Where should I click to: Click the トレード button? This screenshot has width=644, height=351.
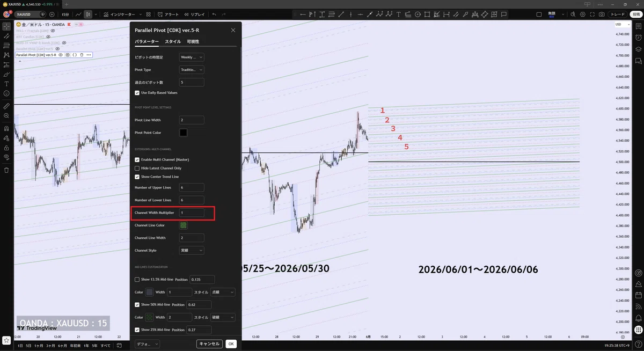click(618, 14)
